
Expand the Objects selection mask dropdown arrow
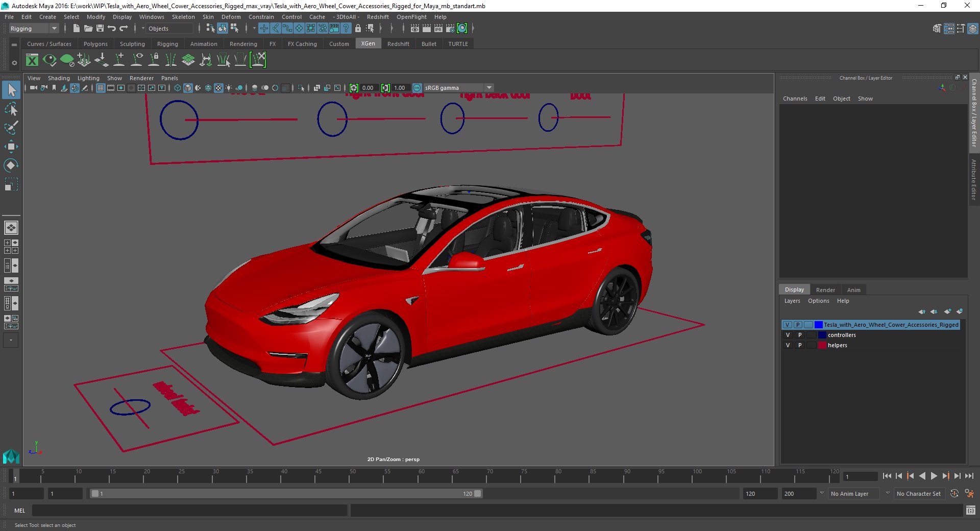tap(143, 29)
